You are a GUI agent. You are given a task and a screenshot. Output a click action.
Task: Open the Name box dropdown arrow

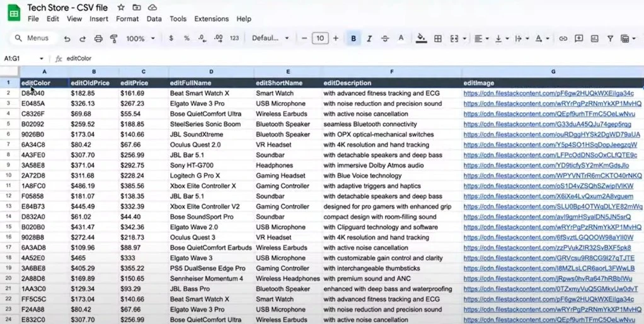(42, 59)
